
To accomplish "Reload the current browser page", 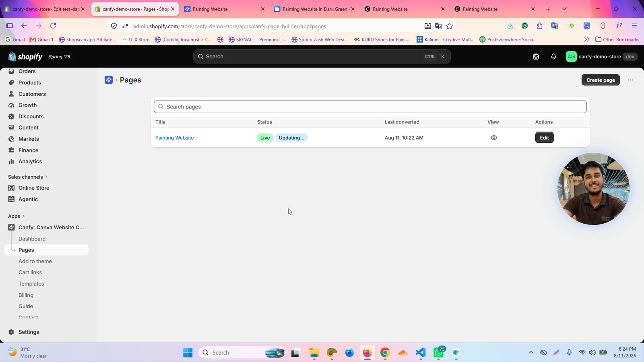I will click(x=53, y=26).
